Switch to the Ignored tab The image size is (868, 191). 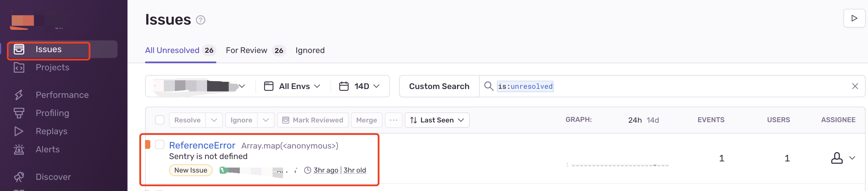(310, 51)
